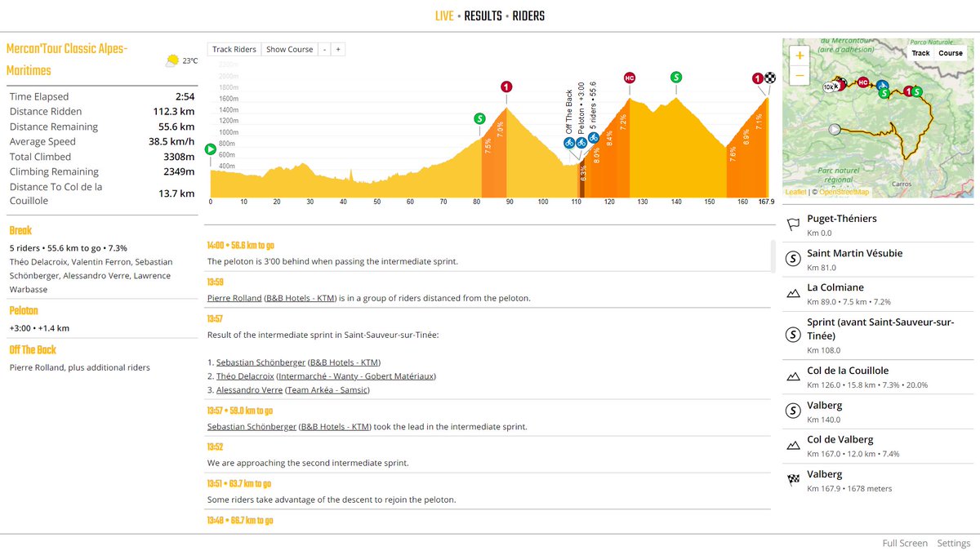Screen dimensions: 980x551
Task: Select the Col de Valberg waypoint entry
Action: (x=879, y=446)
